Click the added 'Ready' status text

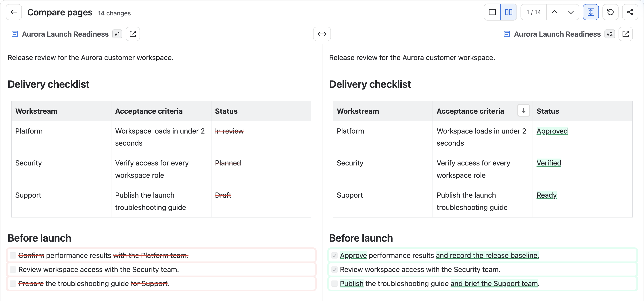point(546,195)
